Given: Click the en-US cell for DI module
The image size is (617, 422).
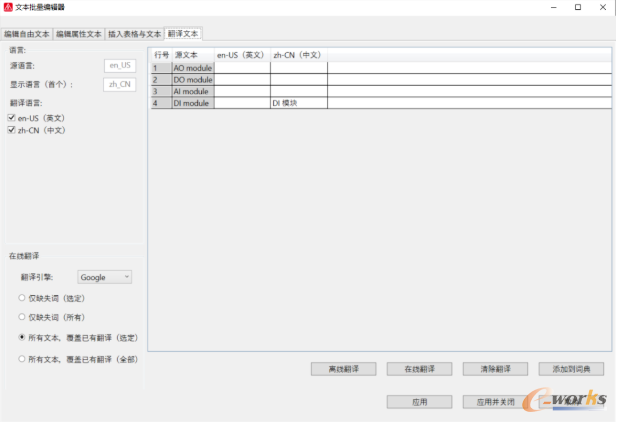Looking at the screenshot, I should click(x=242, y=103).
